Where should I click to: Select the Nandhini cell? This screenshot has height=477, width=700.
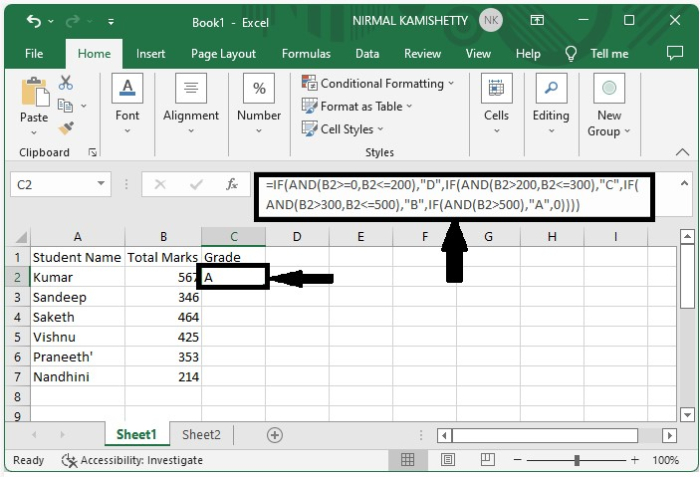tap(78, 377)
